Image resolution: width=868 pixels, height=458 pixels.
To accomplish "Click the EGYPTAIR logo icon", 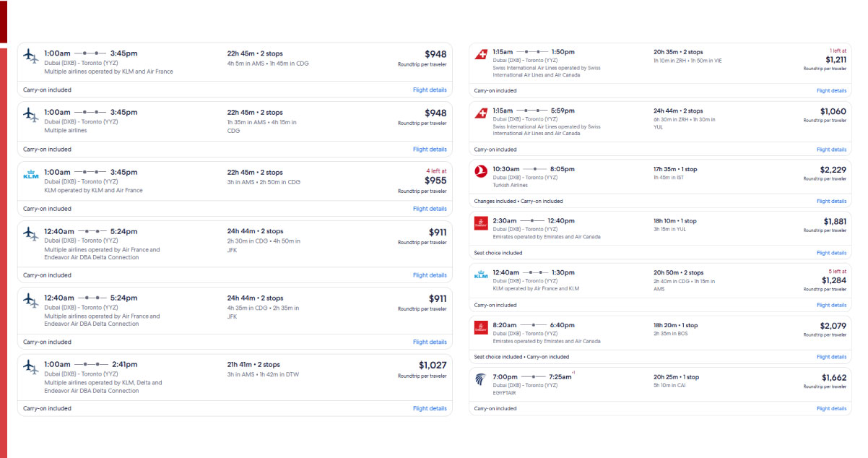I will pyautogui.click(x=481, y=379).
